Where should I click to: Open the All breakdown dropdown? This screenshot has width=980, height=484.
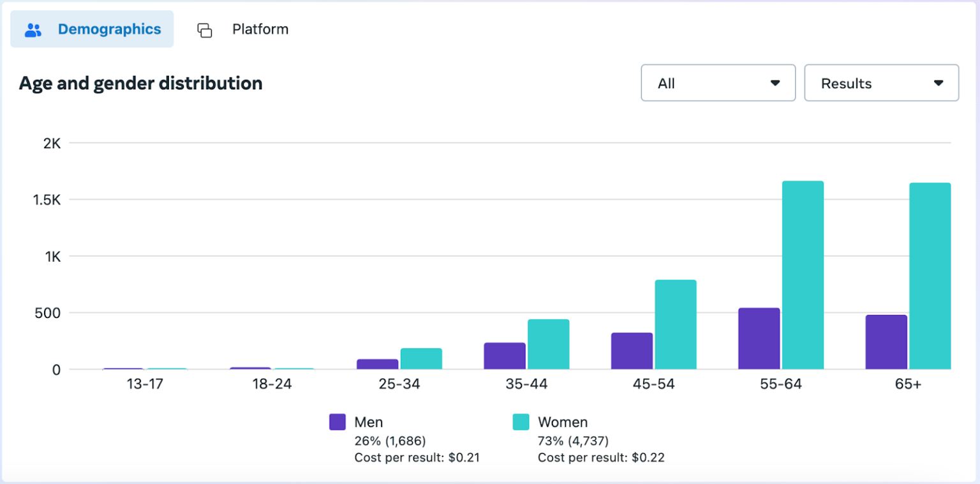tap(718, 83)
